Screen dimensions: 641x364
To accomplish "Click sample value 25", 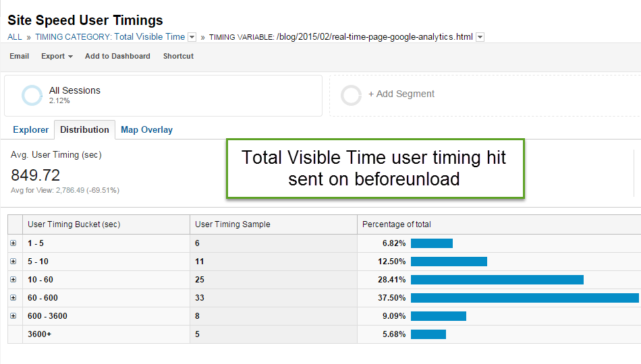I will 200,280.
